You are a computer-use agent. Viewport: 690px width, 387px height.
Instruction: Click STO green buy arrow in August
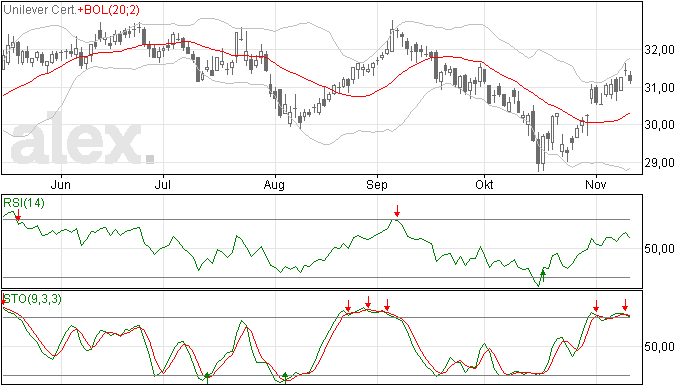[x=285, y=378]
